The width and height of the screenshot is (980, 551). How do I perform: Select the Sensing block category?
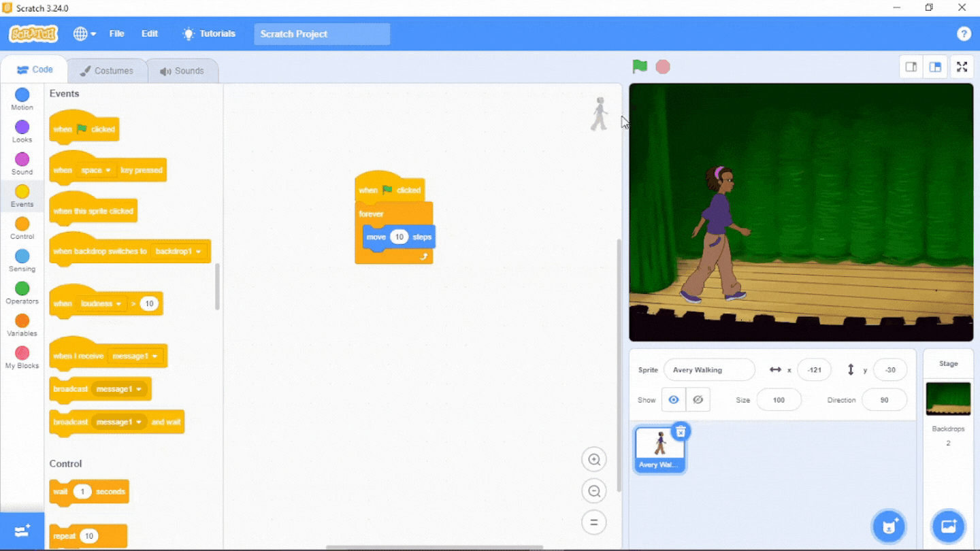[22, 261]
